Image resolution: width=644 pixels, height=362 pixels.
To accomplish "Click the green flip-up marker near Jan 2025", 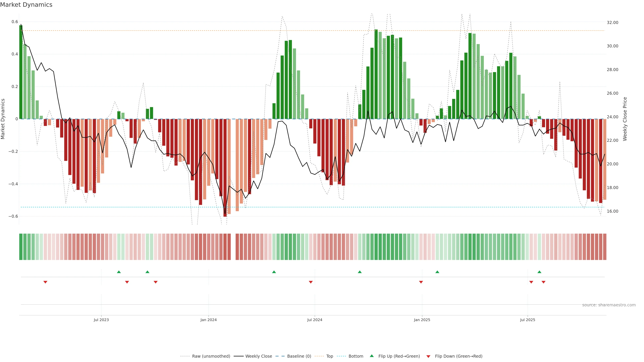I will tap(437, 272).
